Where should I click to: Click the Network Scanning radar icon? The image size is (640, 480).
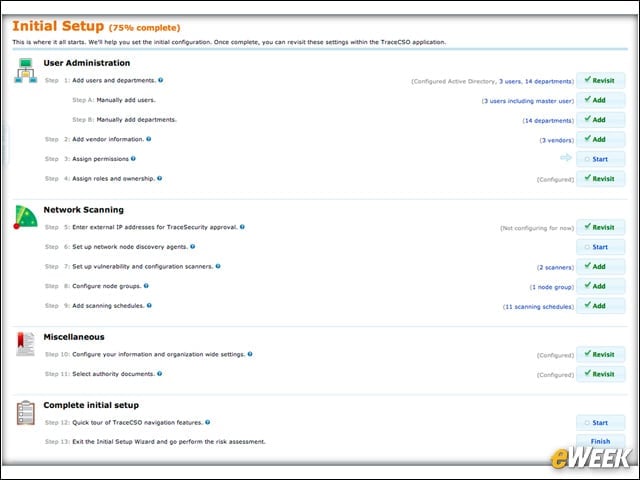25,217
